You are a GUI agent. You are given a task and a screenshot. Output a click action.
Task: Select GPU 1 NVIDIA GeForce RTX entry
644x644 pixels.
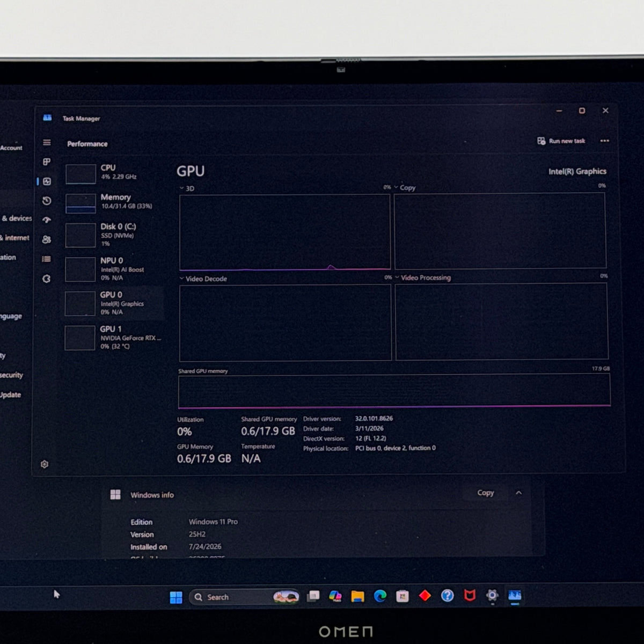114,338
